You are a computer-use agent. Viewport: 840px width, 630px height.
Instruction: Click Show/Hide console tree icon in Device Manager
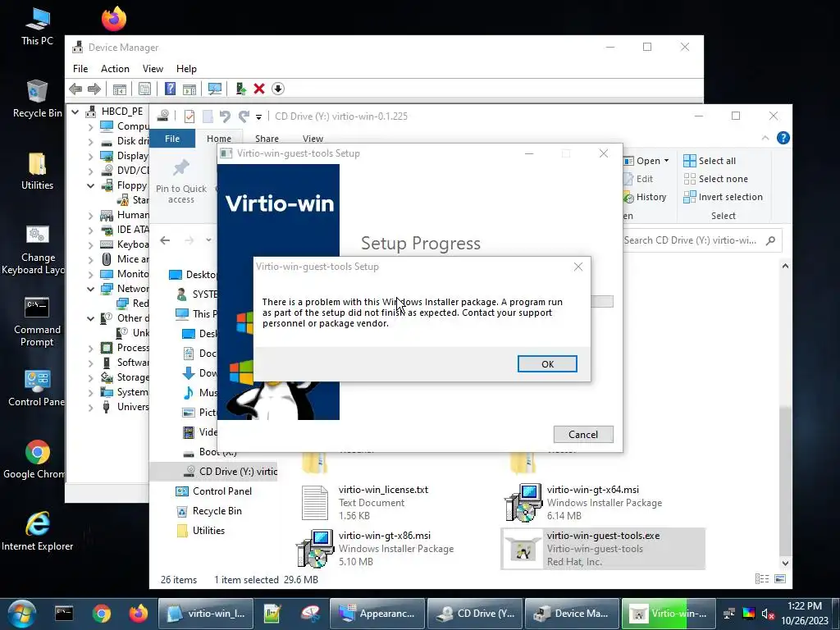tap(120, 89)
